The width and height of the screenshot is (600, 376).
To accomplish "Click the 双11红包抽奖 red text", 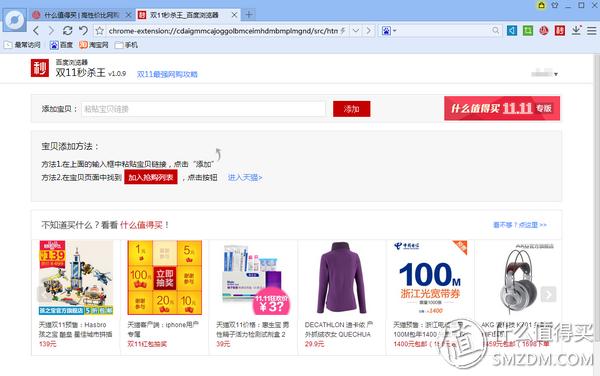I will tap(147, 344).
